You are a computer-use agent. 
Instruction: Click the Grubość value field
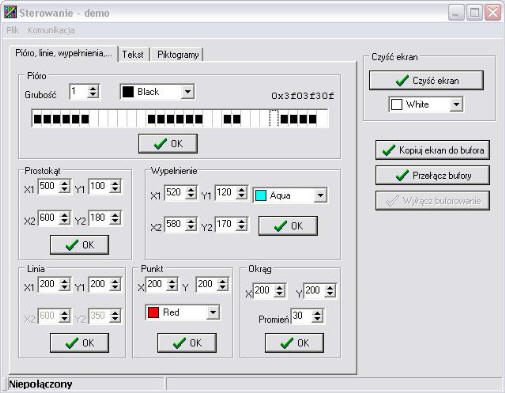[x=78, y=91]
